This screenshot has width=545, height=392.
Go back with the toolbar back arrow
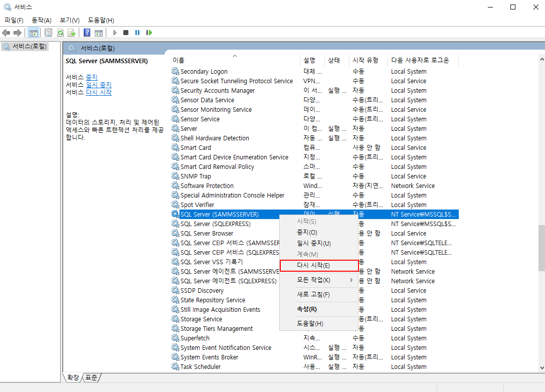pyautogui.click(x=6, y=33)
